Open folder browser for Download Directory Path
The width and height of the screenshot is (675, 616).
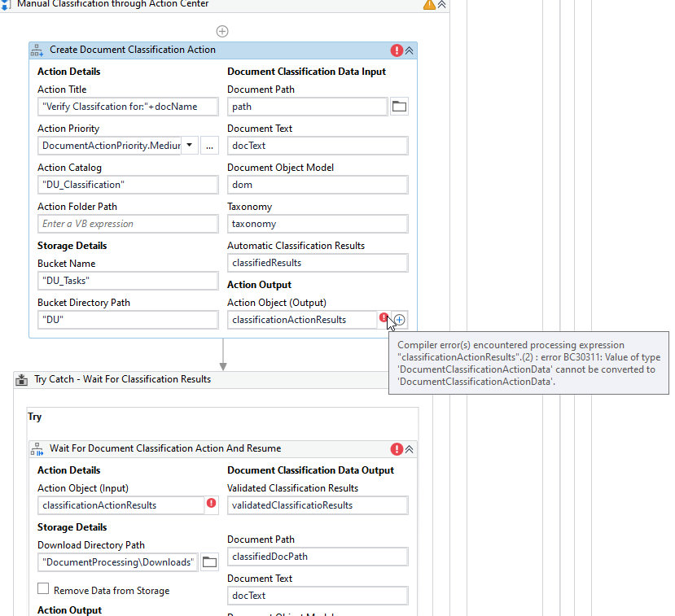tap(209, 561)
